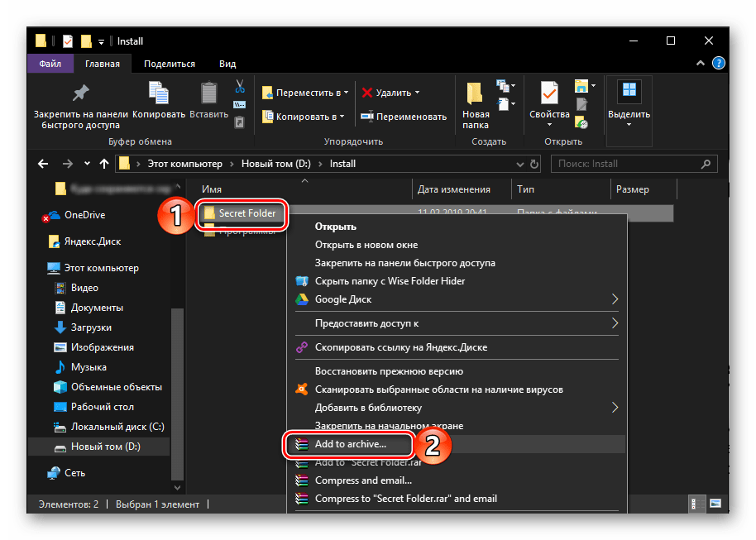Expand the Select dropdown in ribbon
The height and width of the screenshot is (540, 756).
tap(629, 124)
